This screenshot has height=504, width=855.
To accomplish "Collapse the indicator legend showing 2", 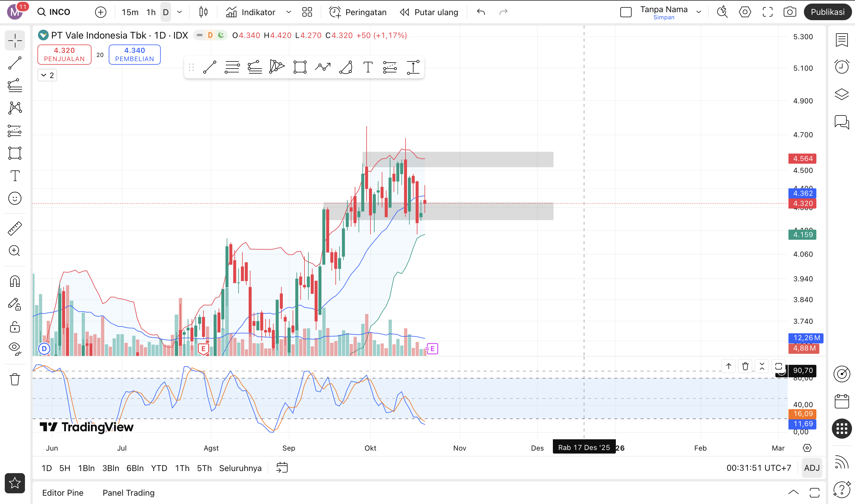I will coord(47,75).
